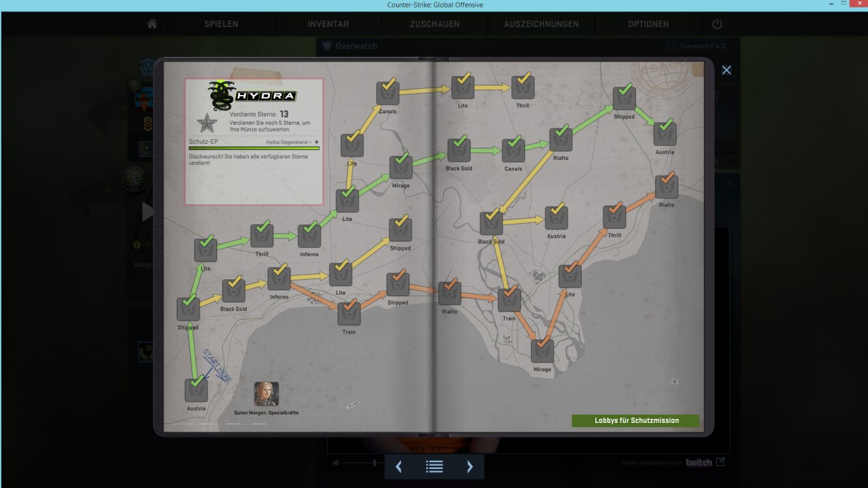This screenshot has width=868, height=488.
Task: Select the yellow-check Austria mission node
Action: click(556, 217)
